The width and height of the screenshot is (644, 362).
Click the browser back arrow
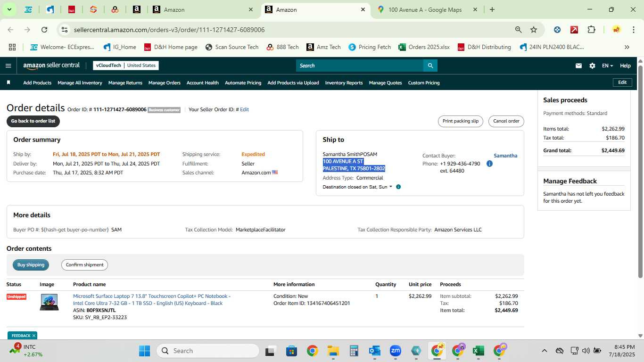point(10,30)
